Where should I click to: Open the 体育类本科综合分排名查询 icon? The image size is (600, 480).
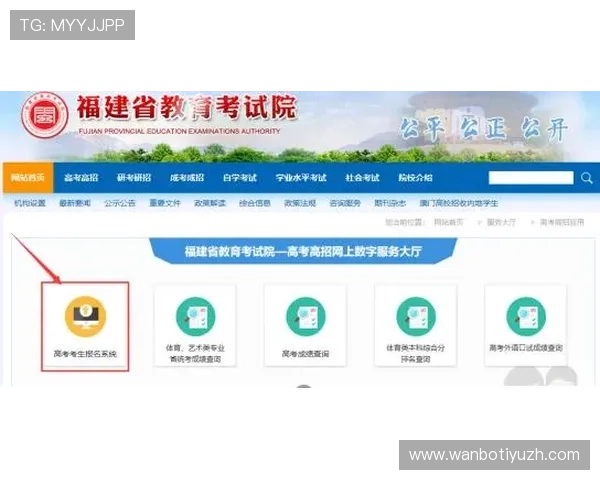coord(416,317)
